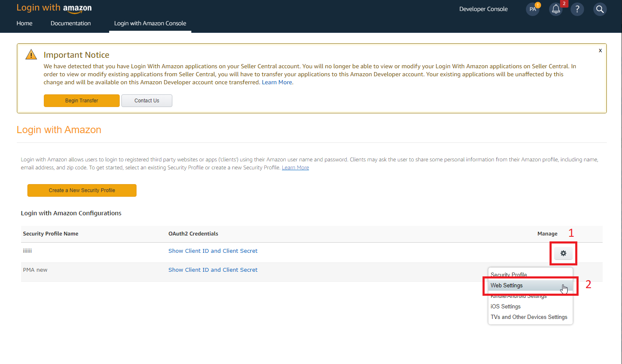Select TVs and Other Devices Settings
This screenshot has height=364, width=622.
[528, 317]
